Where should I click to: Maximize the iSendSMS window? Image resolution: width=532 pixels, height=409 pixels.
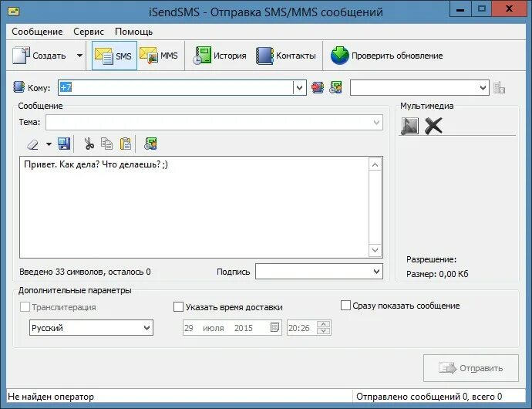481,8
